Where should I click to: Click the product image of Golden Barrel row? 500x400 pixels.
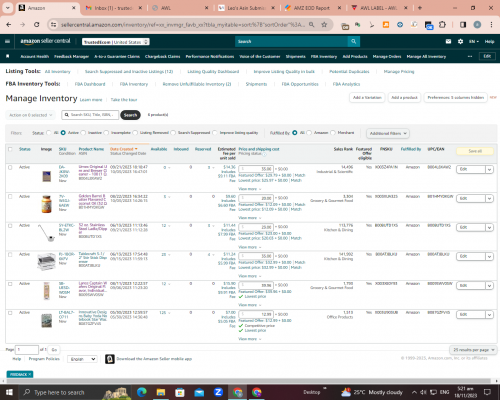pos(46,204)
